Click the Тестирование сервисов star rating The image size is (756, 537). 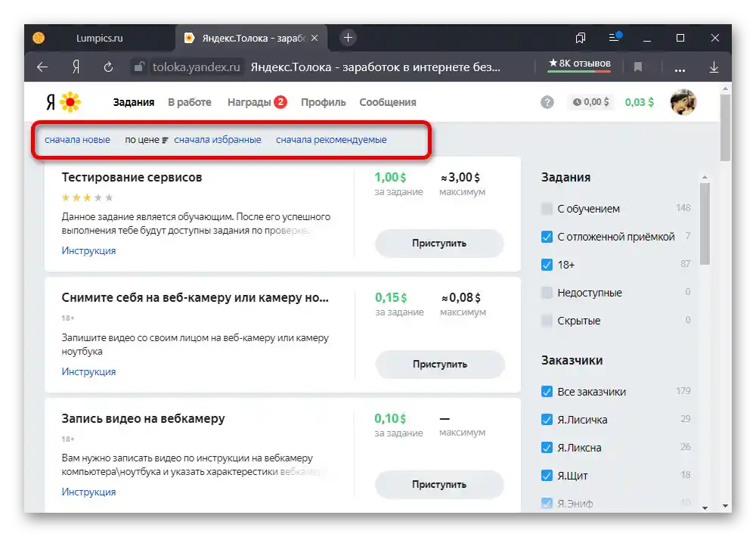click(x=87, y=197)
